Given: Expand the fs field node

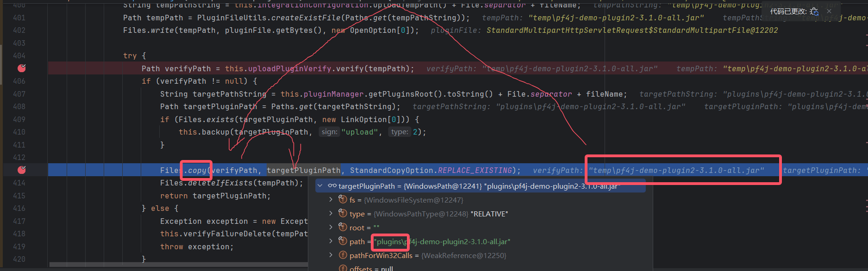Looking at the screenshot, I should pyautogui.click(x=331, y=200).
